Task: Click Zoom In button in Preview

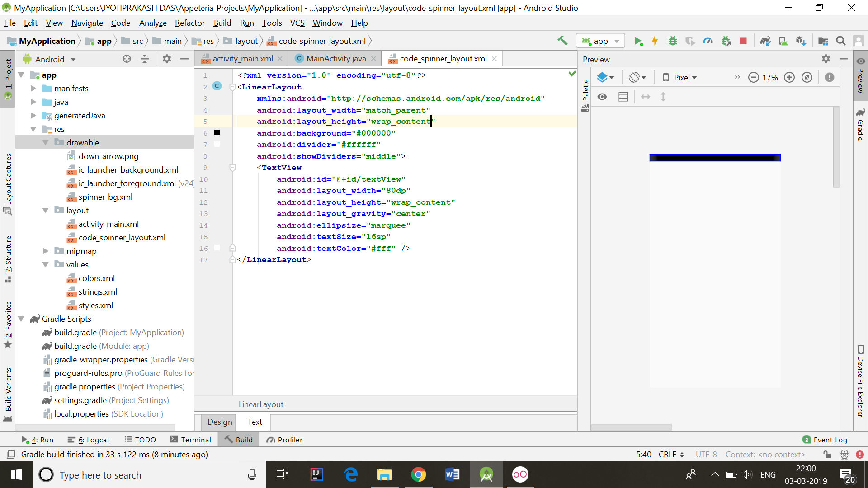Action: click(x=789, y=77)
